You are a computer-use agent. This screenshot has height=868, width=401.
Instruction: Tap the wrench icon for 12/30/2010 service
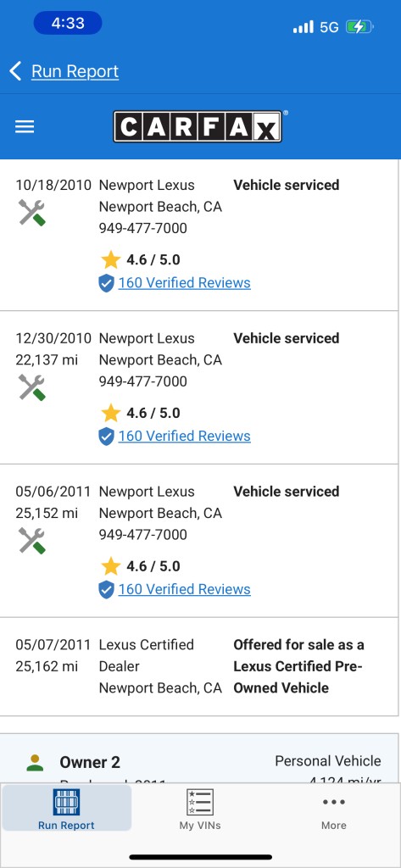pyautogui.click(x=31, y=387)
